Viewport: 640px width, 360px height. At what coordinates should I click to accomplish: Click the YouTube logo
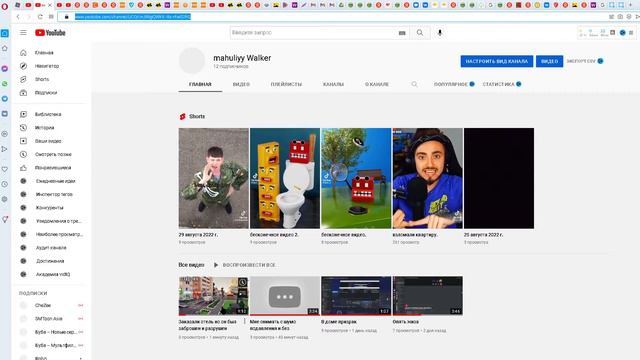[50, 33]
